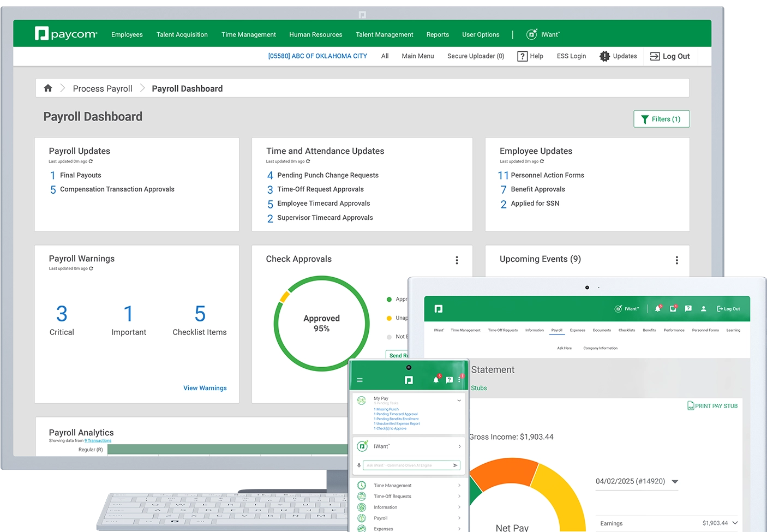Screen dimensions: 767x532
Task: Open the tablet's user profile icon
Action: pyautogui.click(x=704, y=309)
